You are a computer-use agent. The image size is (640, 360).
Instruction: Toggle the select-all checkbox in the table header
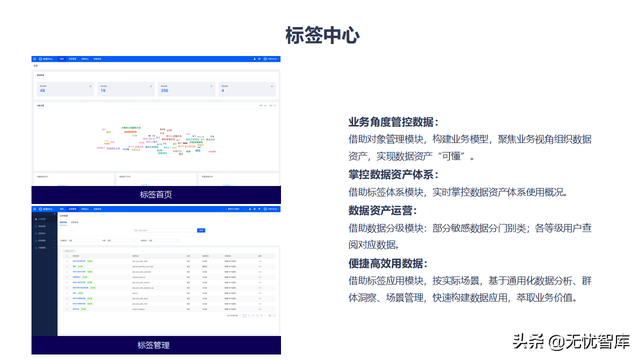(x=67, y=256)
